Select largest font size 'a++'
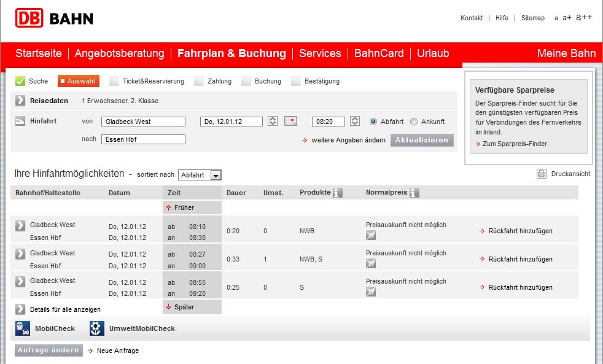 tap(584, 17)
